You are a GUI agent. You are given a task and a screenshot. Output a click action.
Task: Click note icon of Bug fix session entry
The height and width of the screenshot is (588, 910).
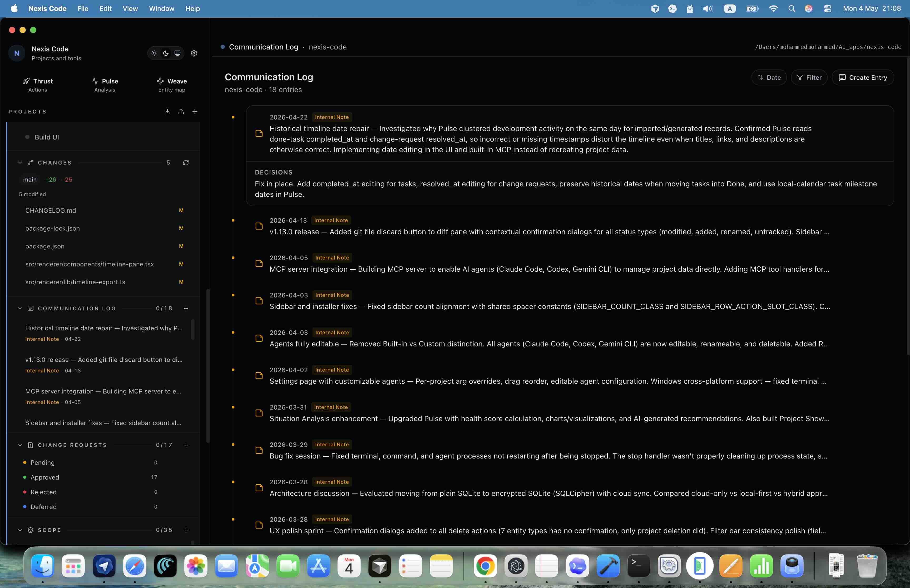[259, 450]
